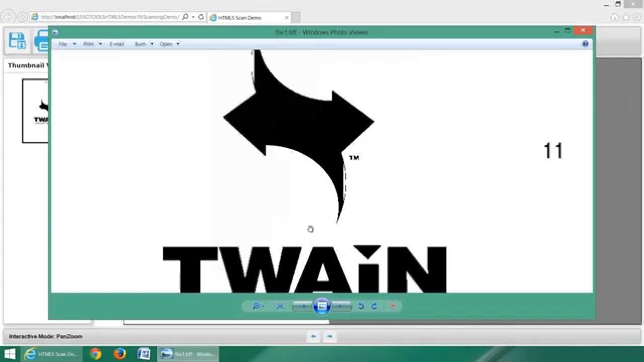Refresh the browser page
644x362 pixels.
tap(201, 17)
